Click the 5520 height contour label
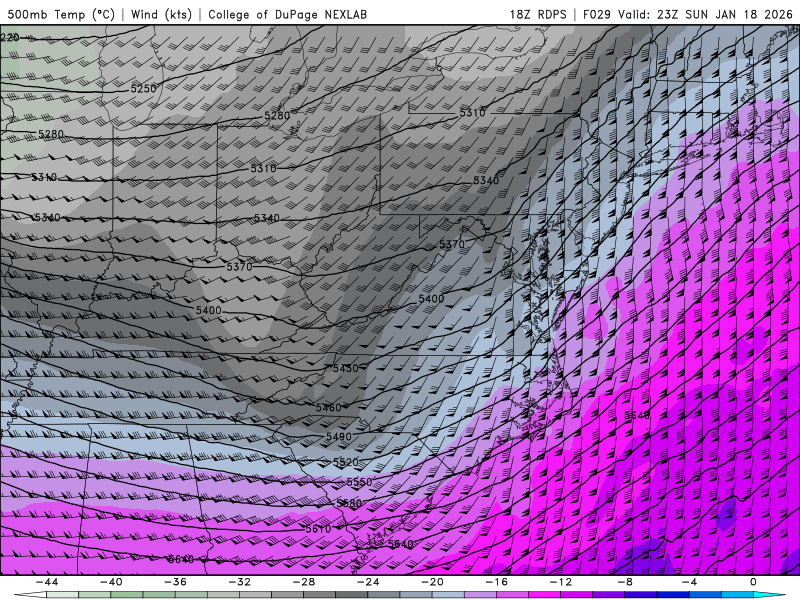The height and width of the screenshot is (600, 800). pos(345,462)
